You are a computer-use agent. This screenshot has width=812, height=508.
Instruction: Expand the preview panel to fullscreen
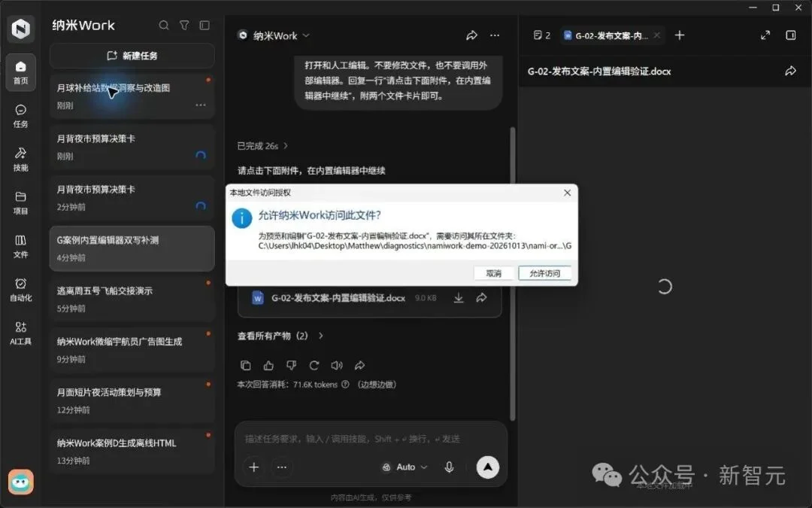click(765, 35)
